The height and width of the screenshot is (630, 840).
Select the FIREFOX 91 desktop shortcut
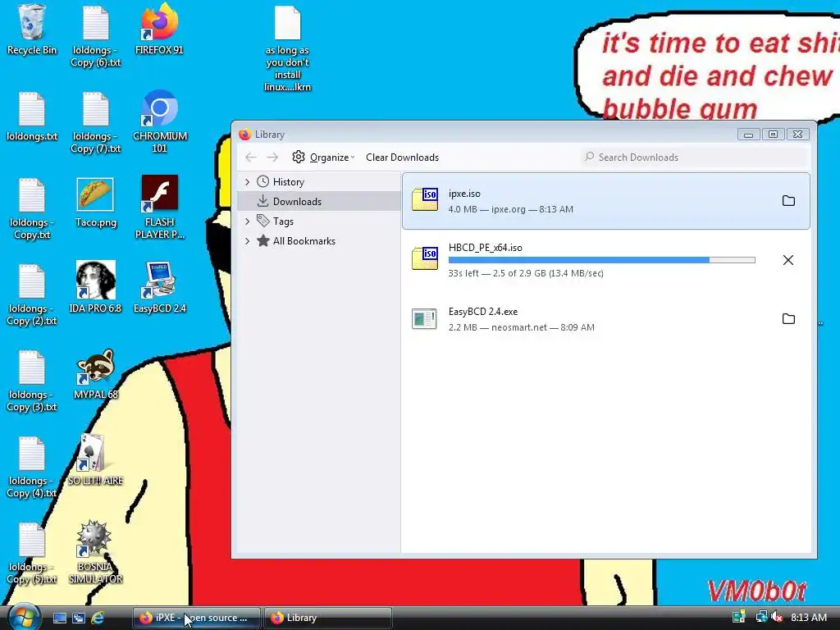tap(159, 30)
